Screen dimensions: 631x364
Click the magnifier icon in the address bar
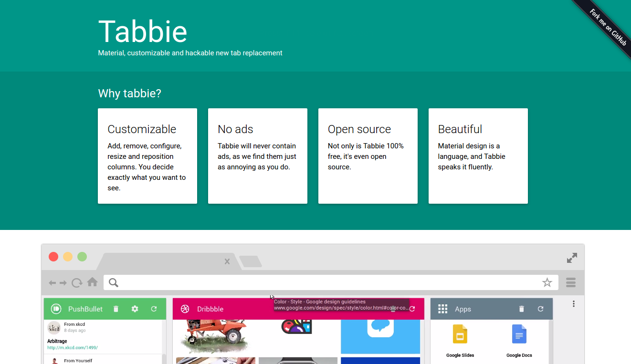tap(113, 282)
